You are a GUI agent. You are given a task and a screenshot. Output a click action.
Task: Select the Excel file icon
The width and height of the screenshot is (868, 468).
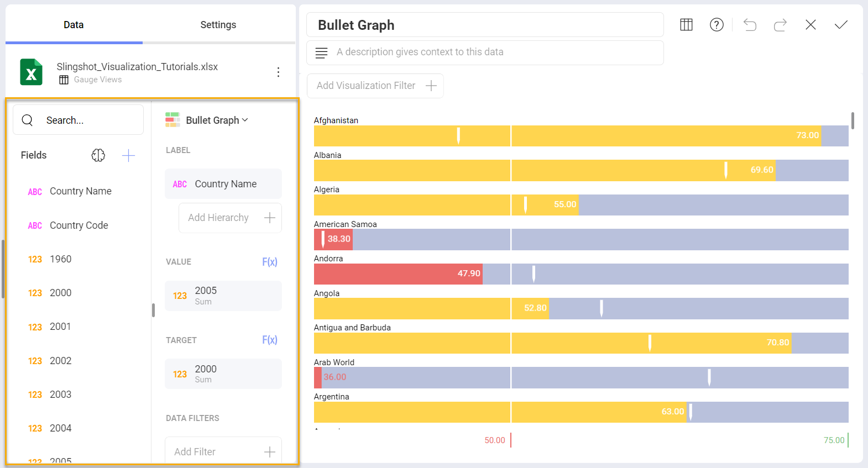pyautogui.click(x=31, y=72)
